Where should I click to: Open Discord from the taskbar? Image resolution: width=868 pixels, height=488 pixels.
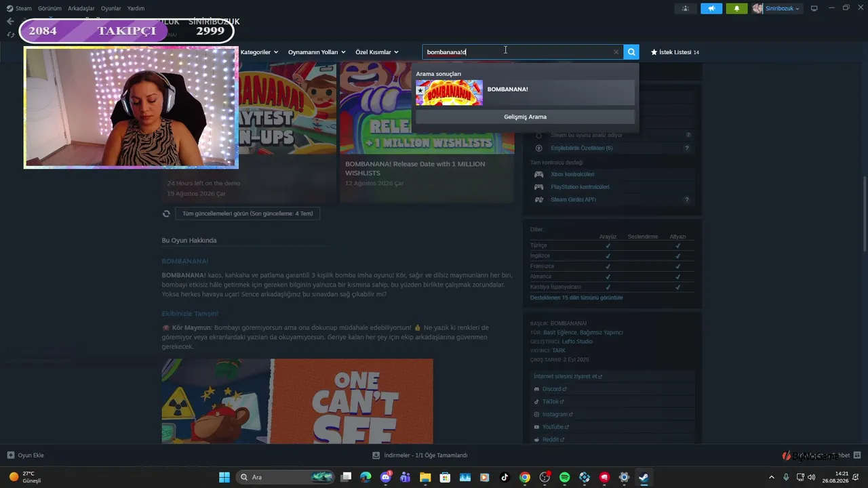coord(386,477)
